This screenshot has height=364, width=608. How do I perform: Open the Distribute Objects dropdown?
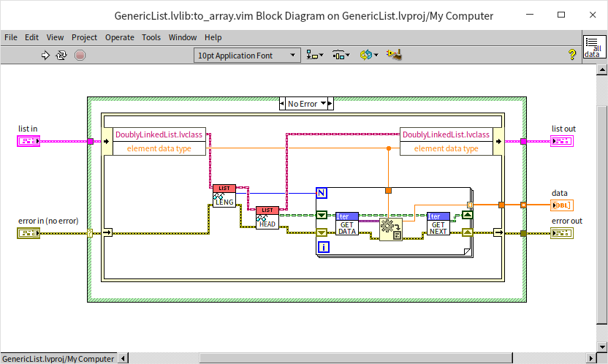coord(341,55)
